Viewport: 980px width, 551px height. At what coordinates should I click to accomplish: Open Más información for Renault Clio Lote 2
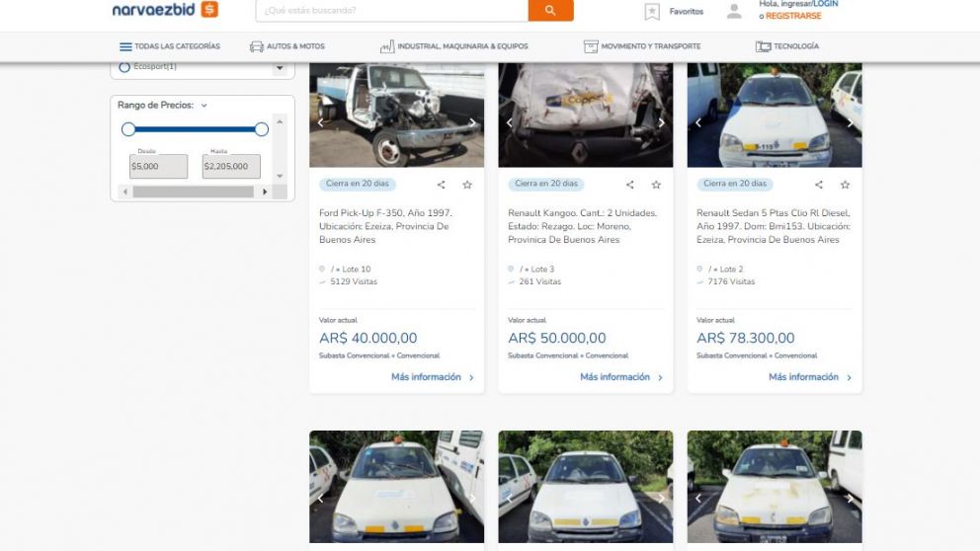(x=810, y=376)
